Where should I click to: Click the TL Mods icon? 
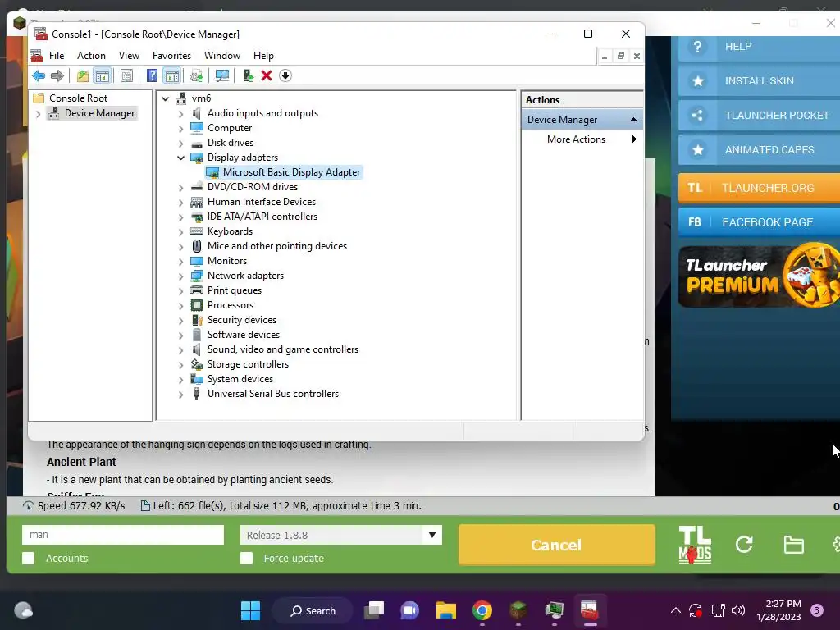[x=695, y=545]
